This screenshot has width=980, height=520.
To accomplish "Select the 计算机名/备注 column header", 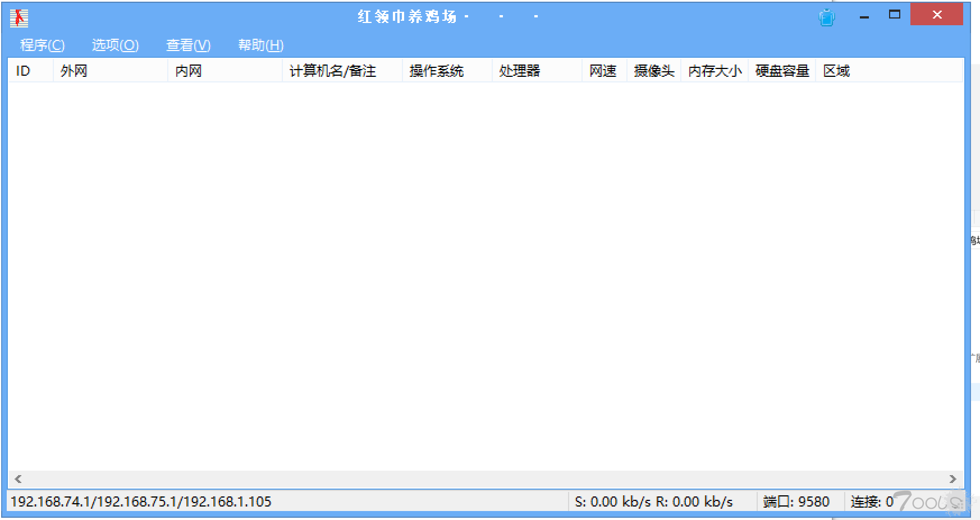I will (x=342, y=71).
